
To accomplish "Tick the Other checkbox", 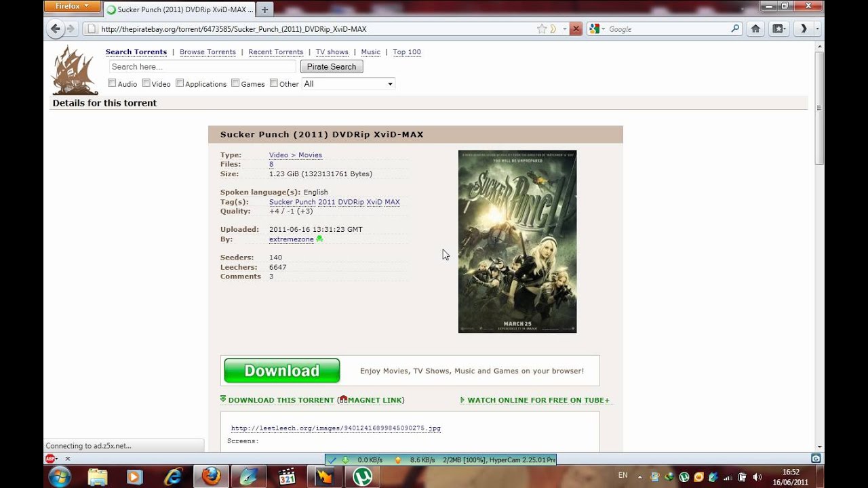I will point(274,83).
